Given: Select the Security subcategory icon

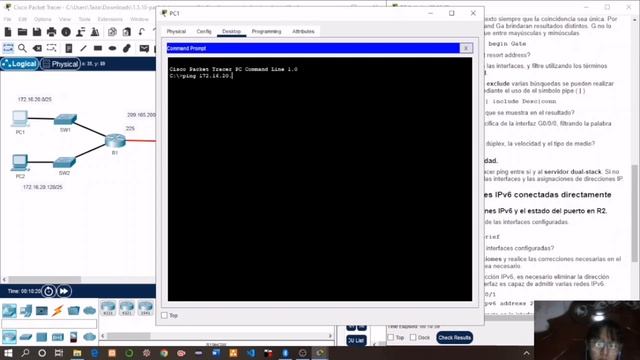Looking at the screenshot, I should point(73,337).
